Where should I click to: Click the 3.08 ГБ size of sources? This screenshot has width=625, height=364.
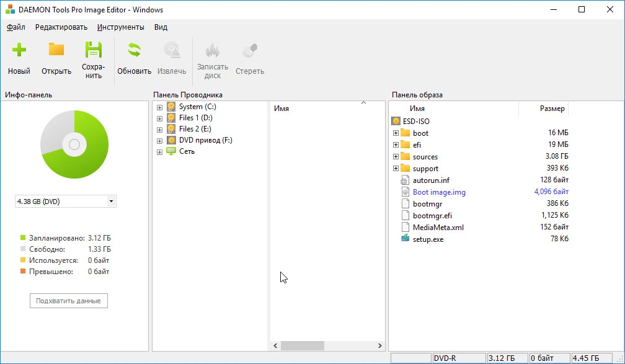[x=557, y=156]
